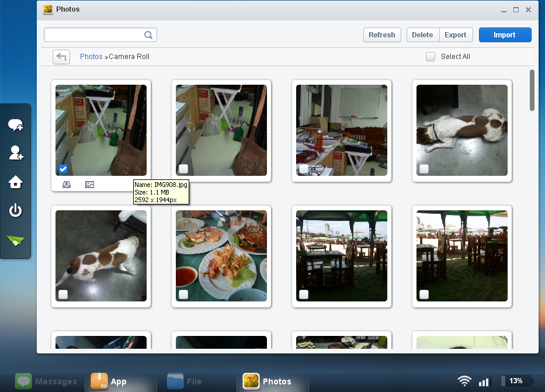This screenshot has width=545, height=392.
Task: Open App in the bottom dock
Action: tap(109, 381)
